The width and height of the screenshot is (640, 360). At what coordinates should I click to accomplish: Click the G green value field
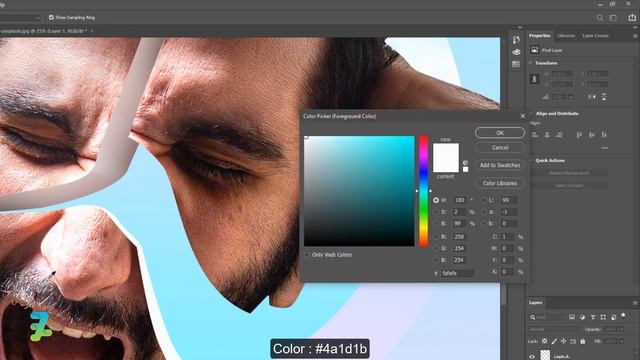460,248
